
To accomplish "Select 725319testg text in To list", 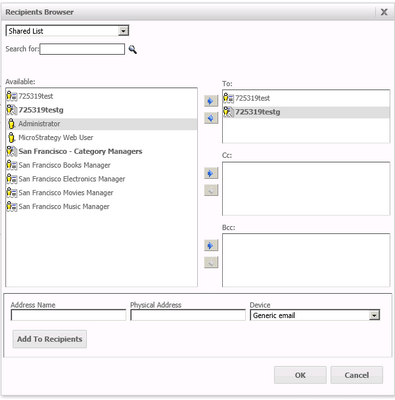I will coord(258,112).
